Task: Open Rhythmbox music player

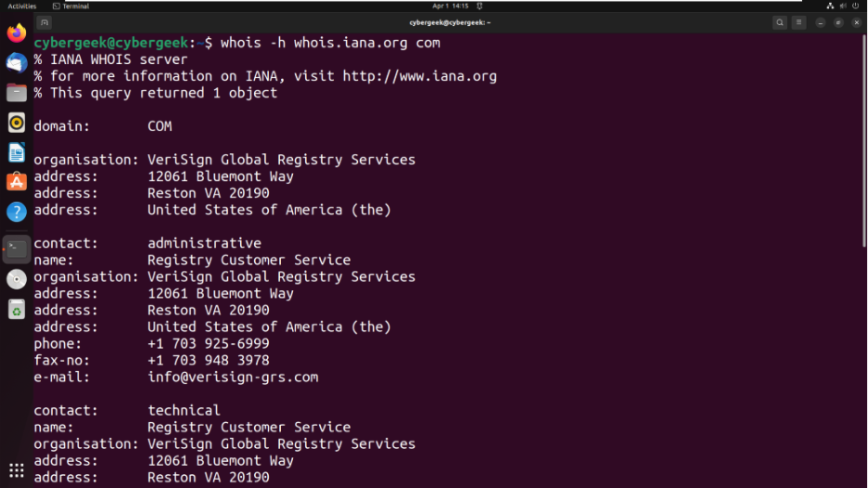Action: coord(17,122)
